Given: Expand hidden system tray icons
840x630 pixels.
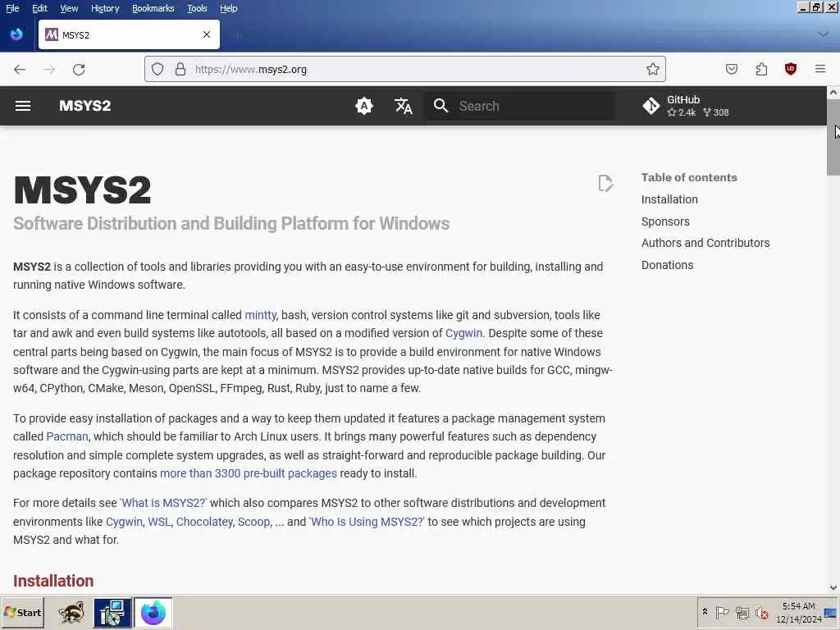Looking at the screenshot, I should [x=705, y=611].
